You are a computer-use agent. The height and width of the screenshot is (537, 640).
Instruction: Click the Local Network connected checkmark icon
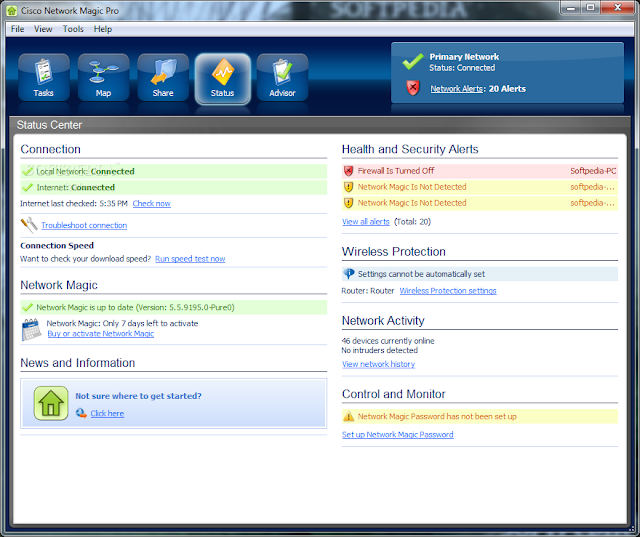point(28,171)
